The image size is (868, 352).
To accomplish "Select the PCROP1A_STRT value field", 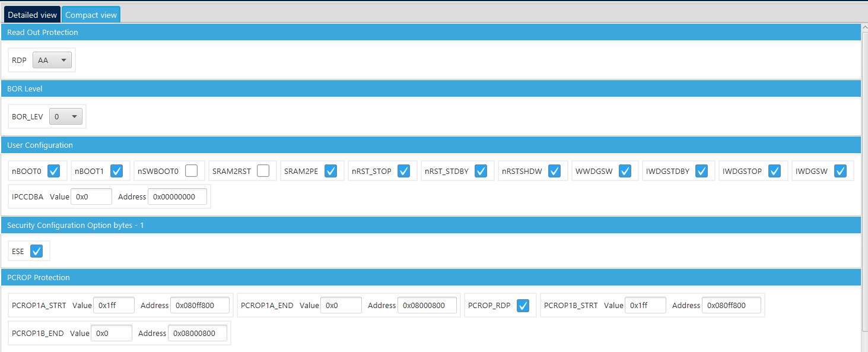I will click(113, 305).
